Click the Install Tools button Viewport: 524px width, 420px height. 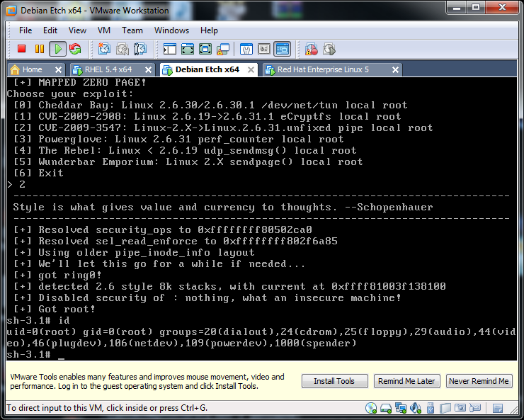click(334, 381)
